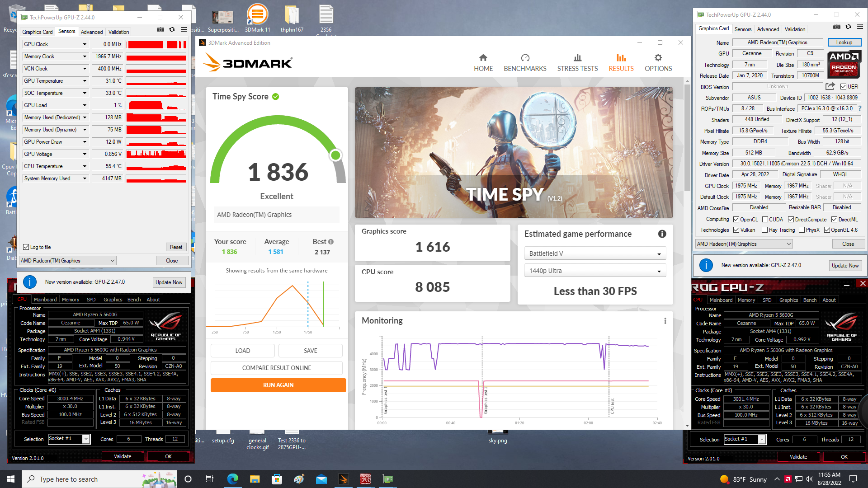Toggle the PhysX checkbox

coord(802,230)
